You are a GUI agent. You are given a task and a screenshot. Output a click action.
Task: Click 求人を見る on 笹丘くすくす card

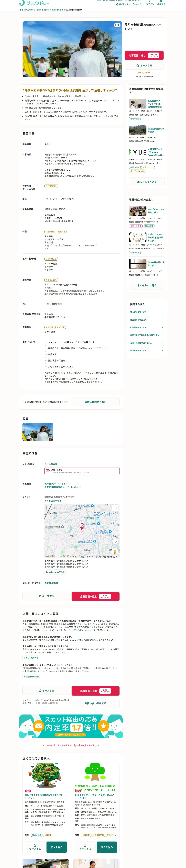point(56,847)
